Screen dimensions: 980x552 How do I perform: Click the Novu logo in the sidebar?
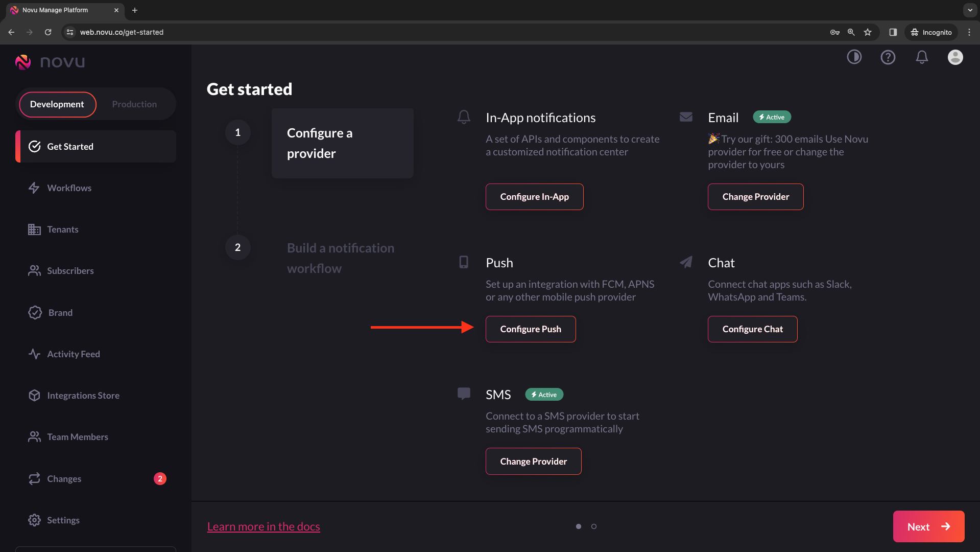50,62
